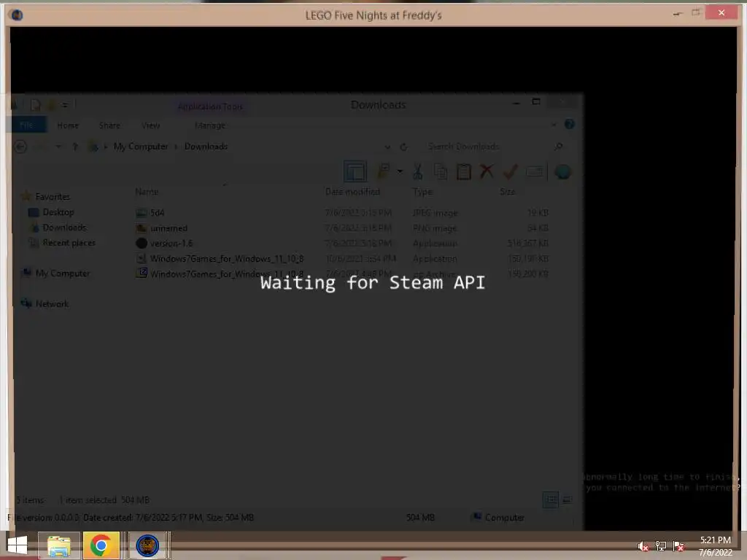This screenshot has height=560, width=747.
Task: Open the dropdown arrow next to folder options icon
Action: 400,171
